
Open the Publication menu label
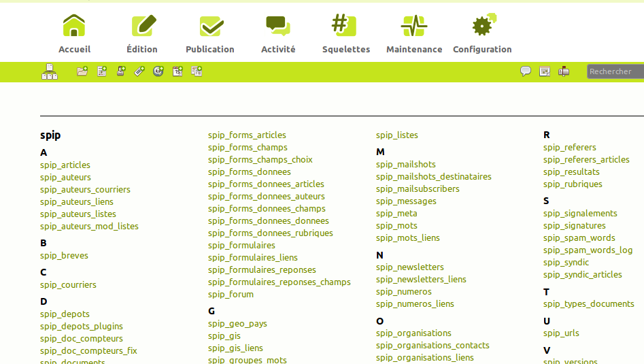[x=210, y=49]
